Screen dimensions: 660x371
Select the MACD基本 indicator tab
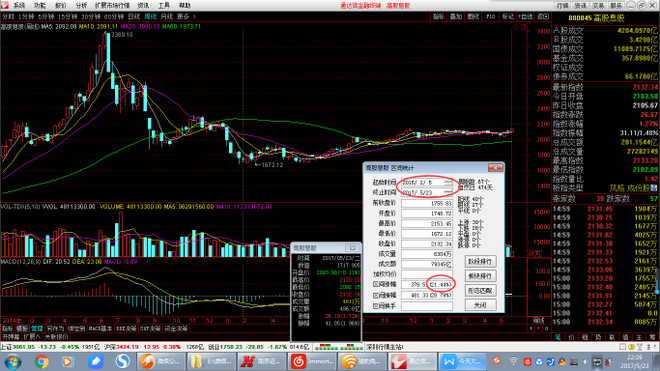[101, 328]
